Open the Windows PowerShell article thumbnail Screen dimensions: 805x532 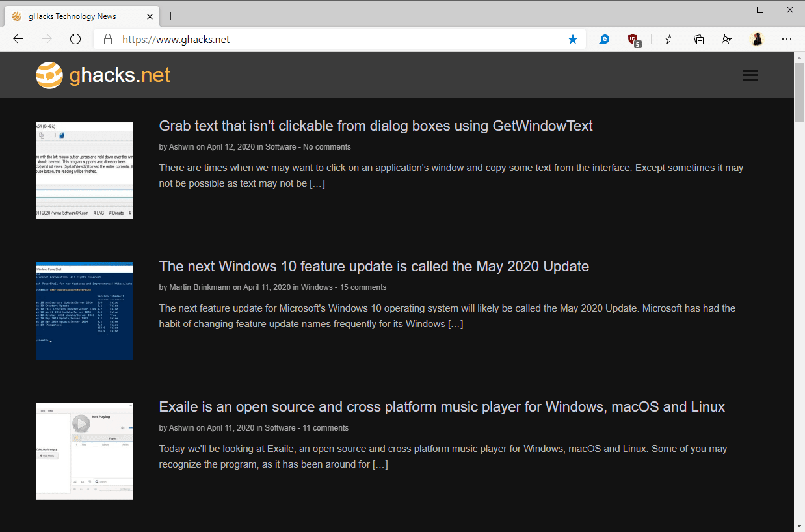pos(85,311)
